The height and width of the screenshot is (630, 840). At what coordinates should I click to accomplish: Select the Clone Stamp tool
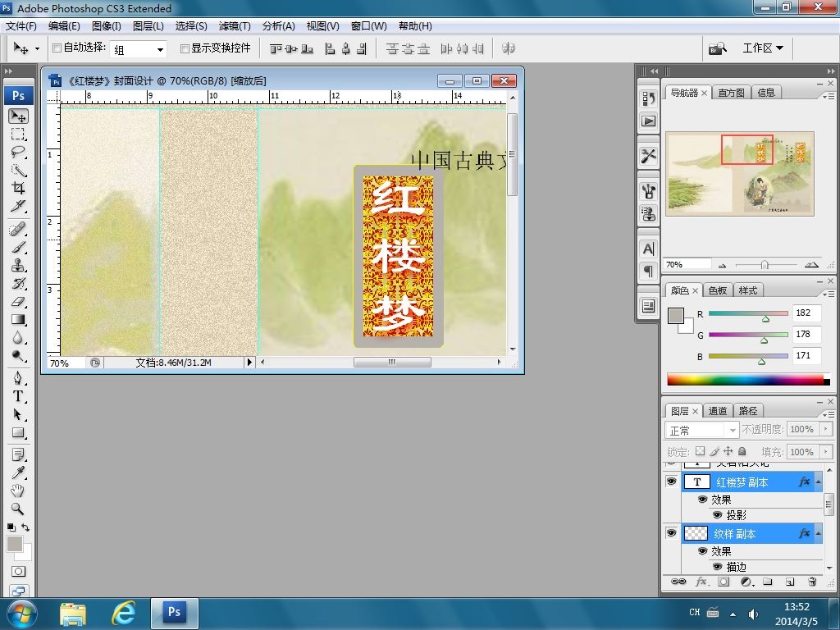[18, 266]
